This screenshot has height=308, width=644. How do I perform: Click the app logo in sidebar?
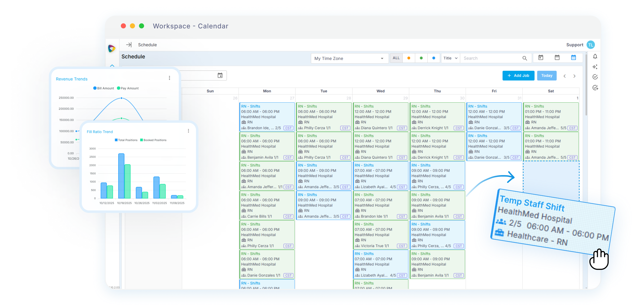coord(112,48)
